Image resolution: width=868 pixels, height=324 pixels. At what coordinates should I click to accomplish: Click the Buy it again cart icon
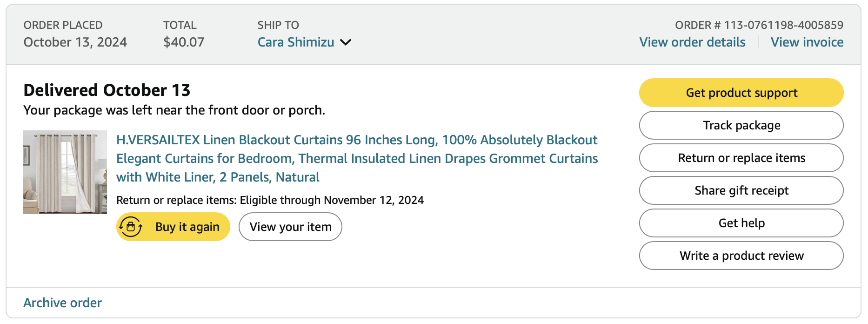[131, 227]
